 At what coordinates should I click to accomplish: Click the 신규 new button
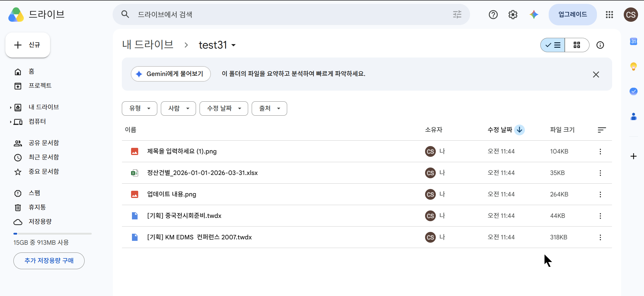28,45
